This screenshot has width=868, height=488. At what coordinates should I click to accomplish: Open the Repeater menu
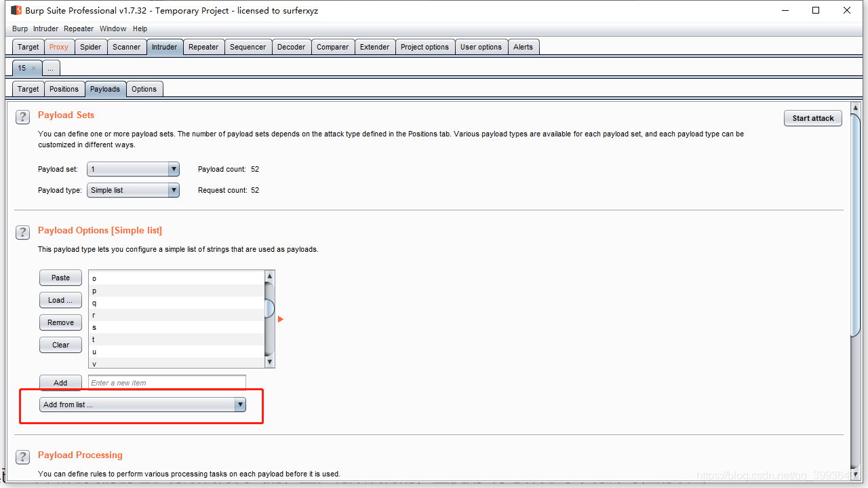[79, 29]
